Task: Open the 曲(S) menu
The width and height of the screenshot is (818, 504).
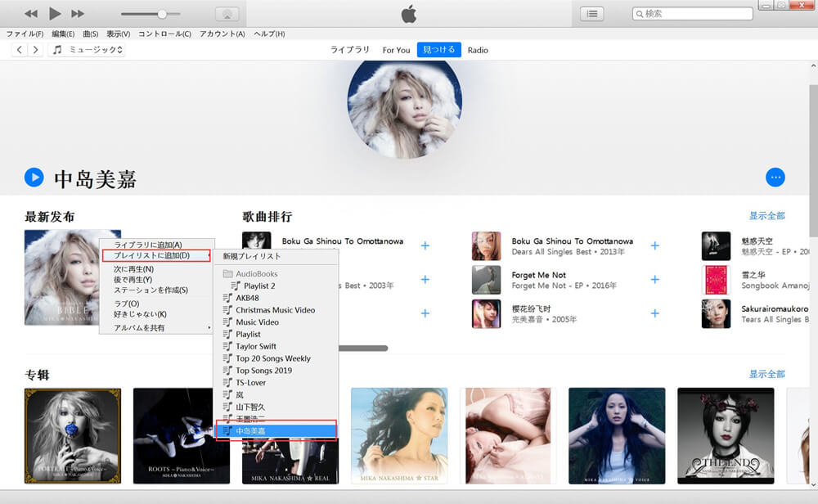Action: click(90, 34)
